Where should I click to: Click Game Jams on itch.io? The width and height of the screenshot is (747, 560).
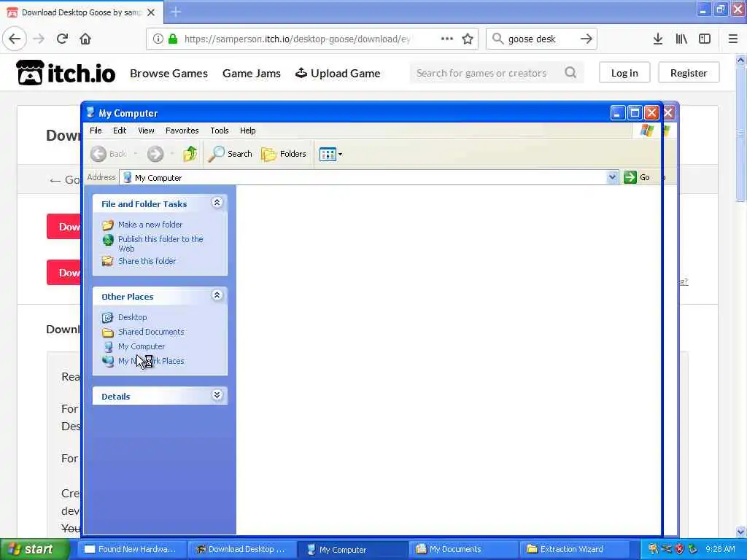click(252, 74)
